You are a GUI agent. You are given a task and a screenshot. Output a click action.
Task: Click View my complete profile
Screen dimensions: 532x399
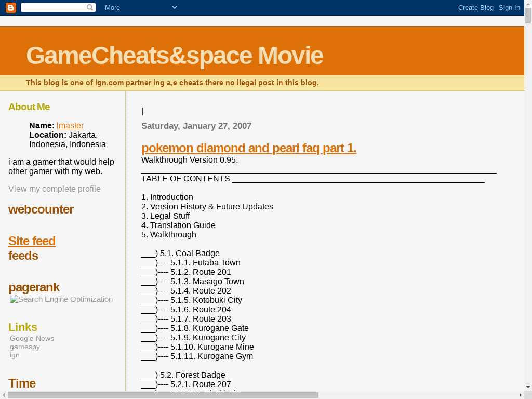click(55, 189)
